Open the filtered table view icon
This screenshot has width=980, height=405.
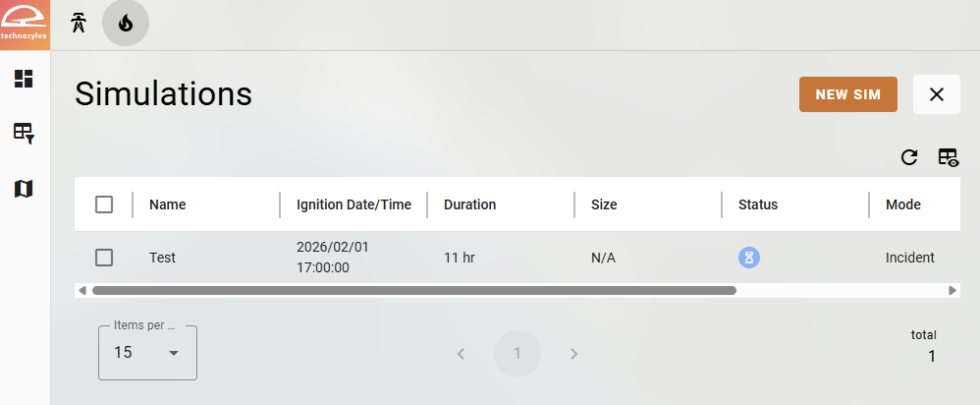point(24,133)
